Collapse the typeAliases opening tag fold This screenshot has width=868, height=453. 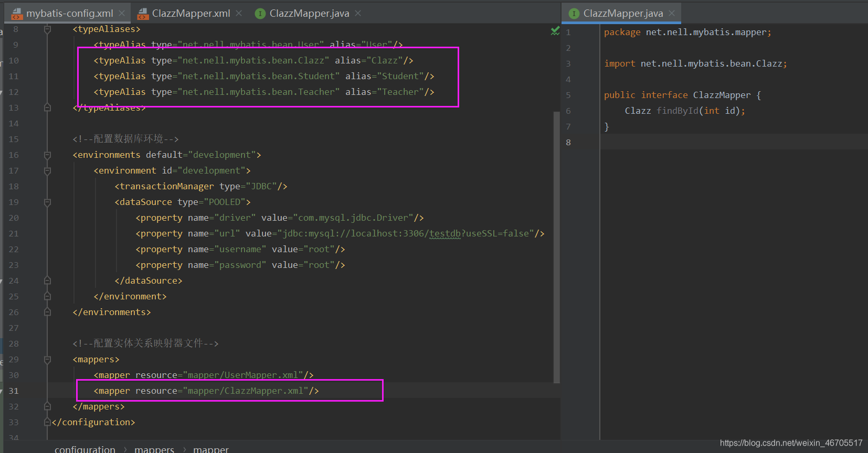[x=47, y=29]
